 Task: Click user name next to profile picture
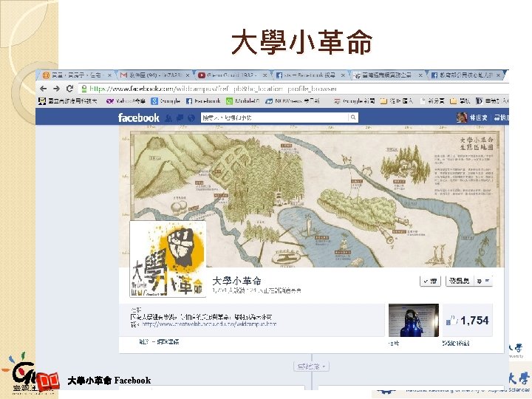coord(478,117)
